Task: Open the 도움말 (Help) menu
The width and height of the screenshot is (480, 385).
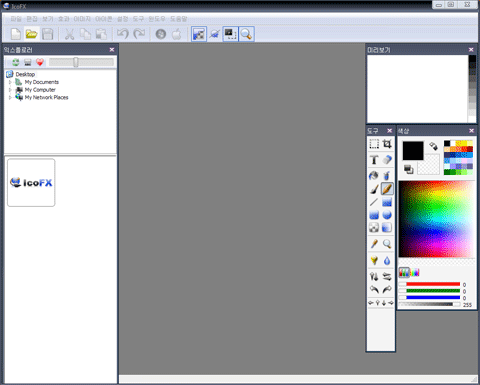Action: [179, 19]
